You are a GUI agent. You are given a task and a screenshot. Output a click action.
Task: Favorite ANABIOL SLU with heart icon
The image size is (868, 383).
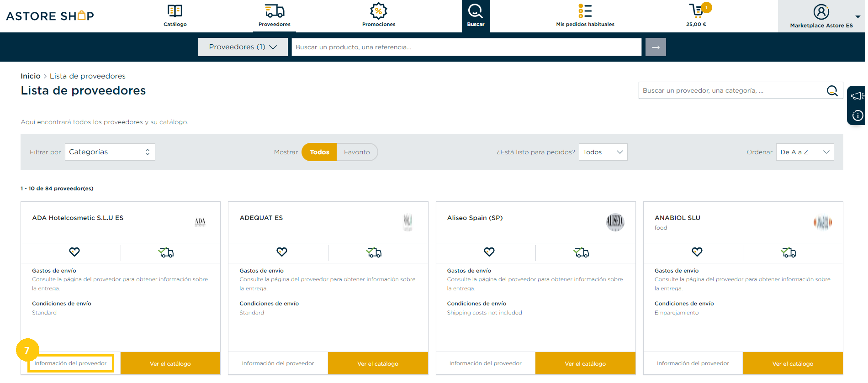697,252
